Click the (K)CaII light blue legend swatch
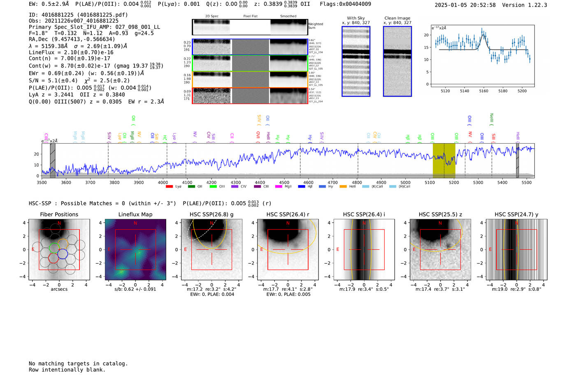The height and width of the screenshot is (392, 576). 365,187
